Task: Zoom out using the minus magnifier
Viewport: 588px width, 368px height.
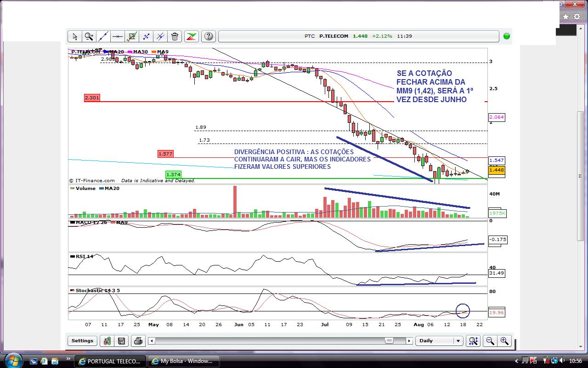Action: point(490,341)
